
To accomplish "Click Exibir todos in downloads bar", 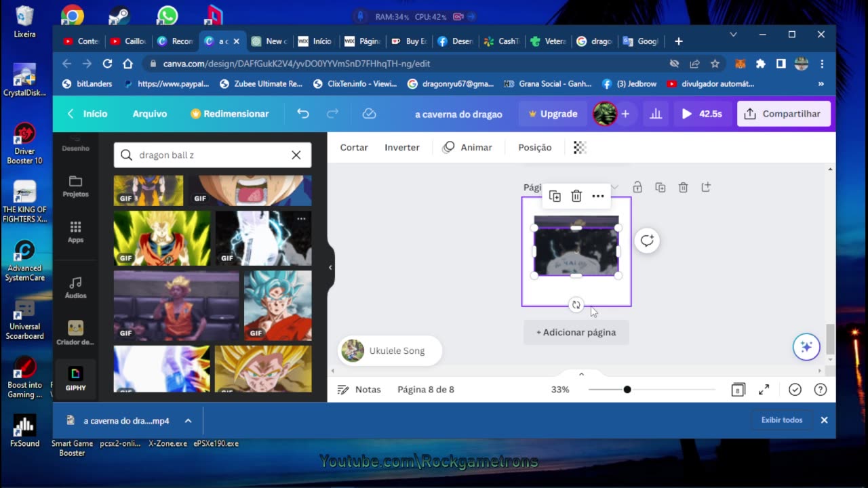I will [x=782, y=420].
